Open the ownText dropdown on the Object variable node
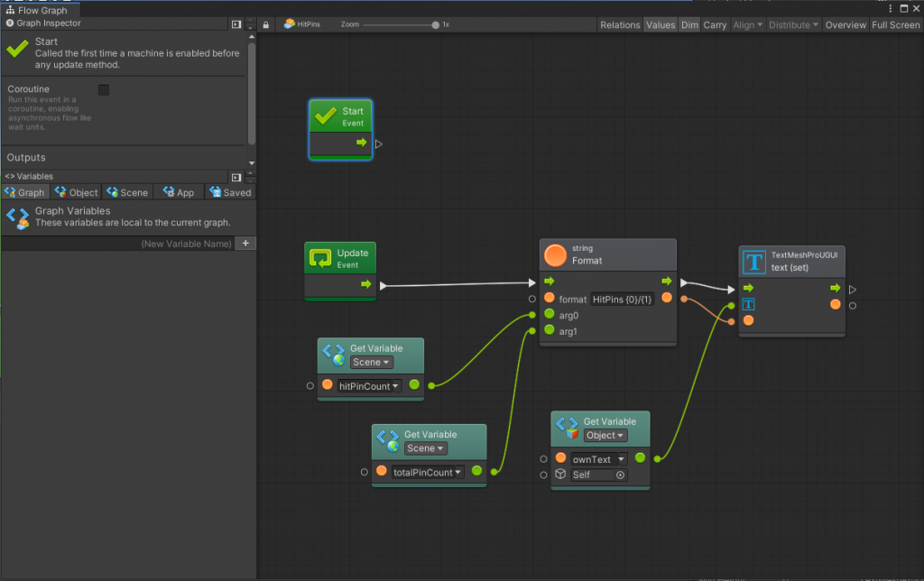 pos(598,458)
